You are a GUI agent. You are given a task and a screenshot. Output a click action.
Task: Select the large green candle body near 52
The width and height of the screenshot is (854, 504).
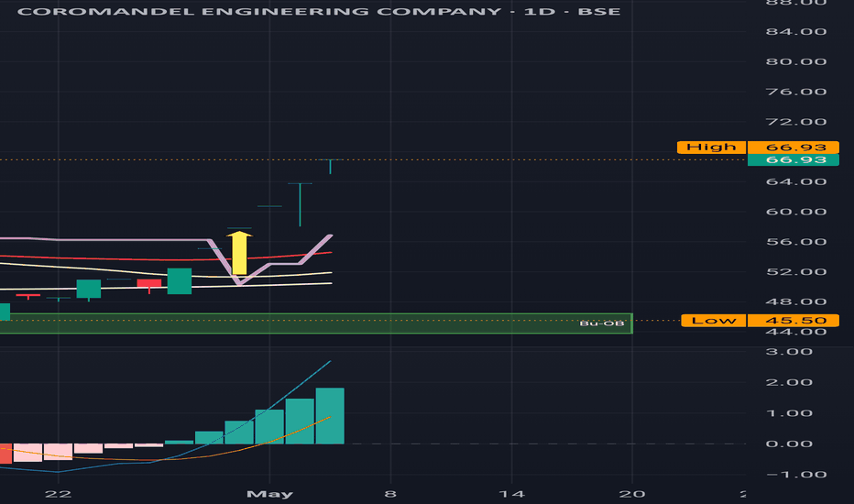tap(180, 281)
